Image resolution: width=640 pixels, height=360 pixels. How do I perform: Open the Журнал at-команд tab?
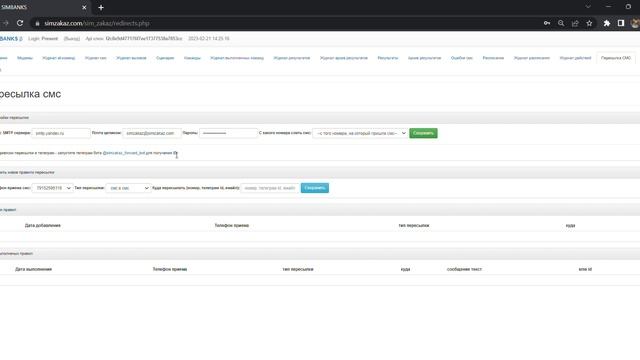(x=59, y=58)
